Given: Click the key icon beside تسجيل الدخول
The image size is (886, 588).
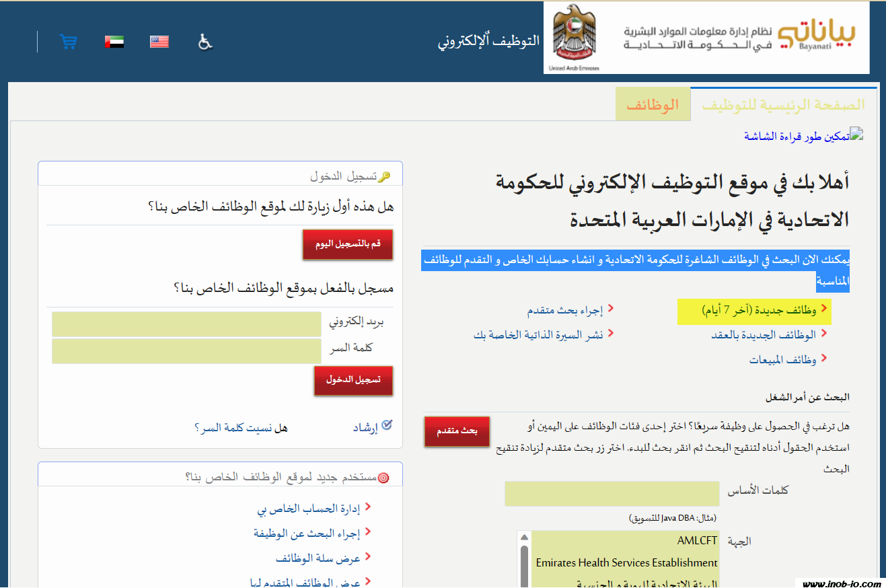Looking at the screenshot, I should pyautogui.click(x=384, y=177).
